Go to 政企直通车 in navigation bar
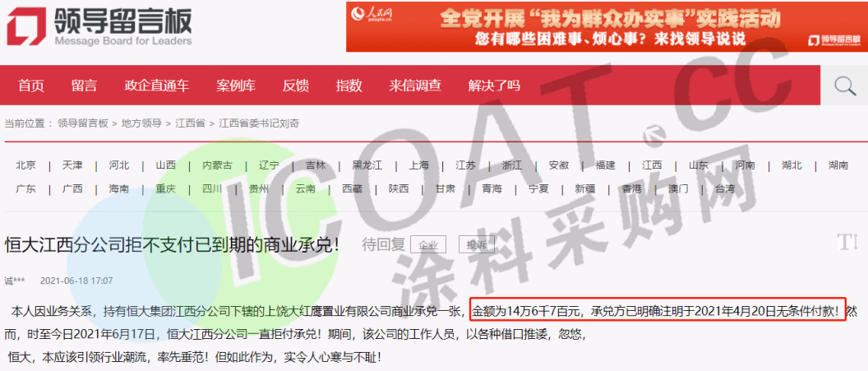868x371 pixels. pyautogui.click(x=156, y=86)
